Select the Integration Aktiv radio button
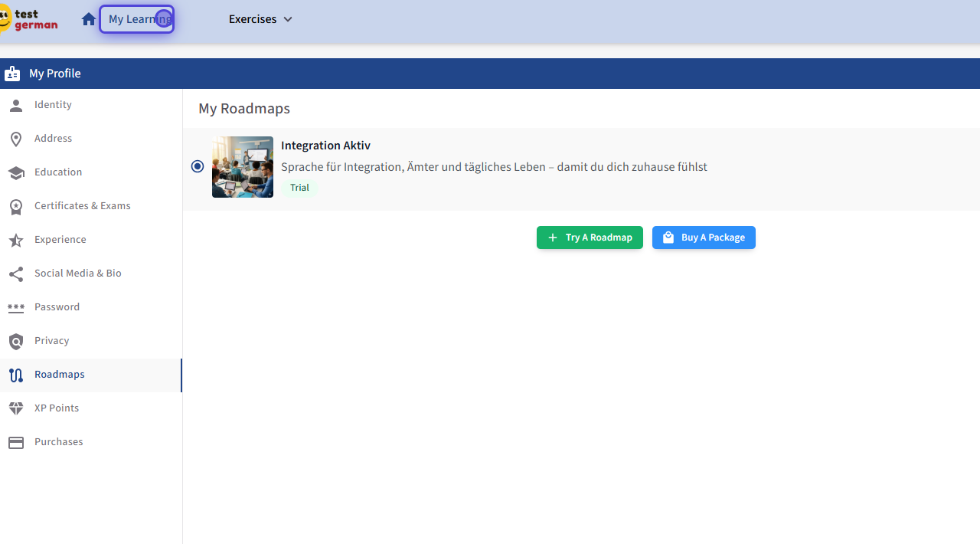This screenshot has width=980, height=544. (198, 166)
